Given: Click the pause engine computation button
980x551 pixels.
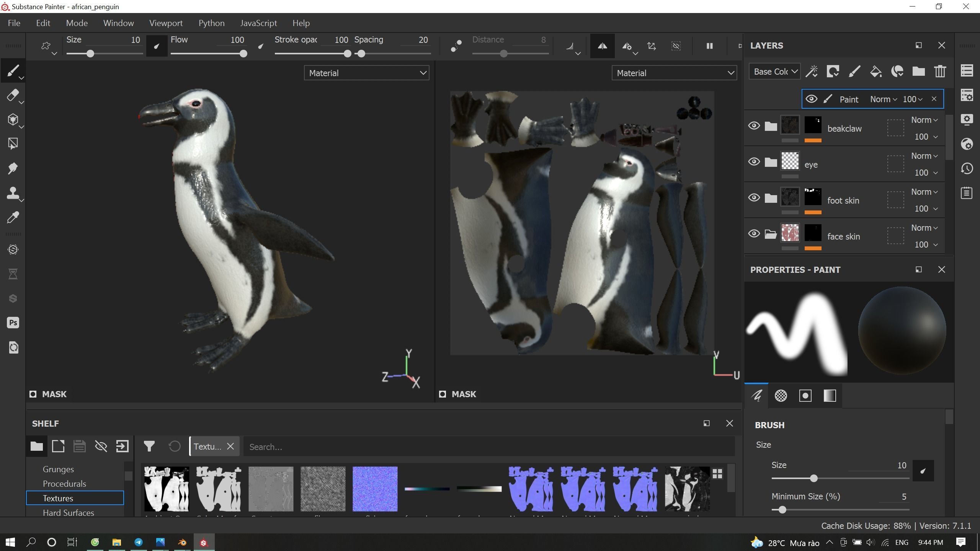Looking at the screenshot, I should point(709,46).
